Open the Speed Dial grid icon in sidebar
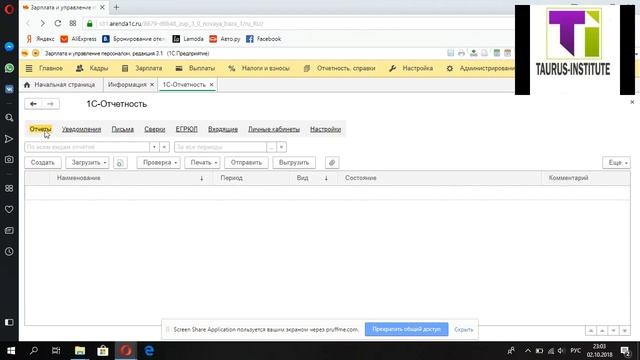The width and height of the screenshot is (640, 360). [9, 188]
